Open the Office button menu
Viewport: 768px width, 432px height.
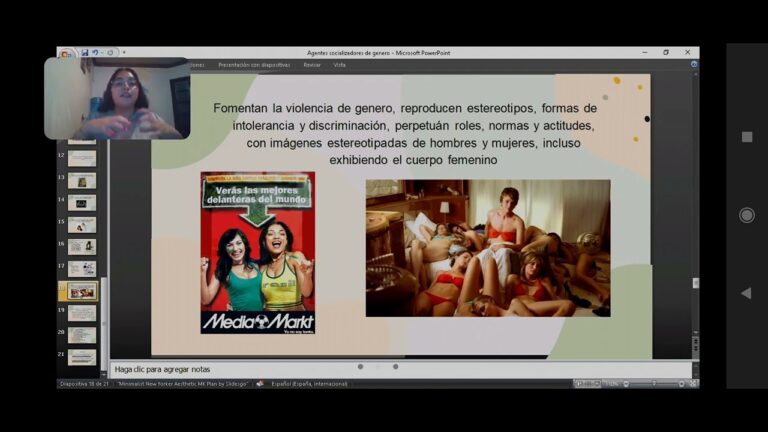click(66, 53)
